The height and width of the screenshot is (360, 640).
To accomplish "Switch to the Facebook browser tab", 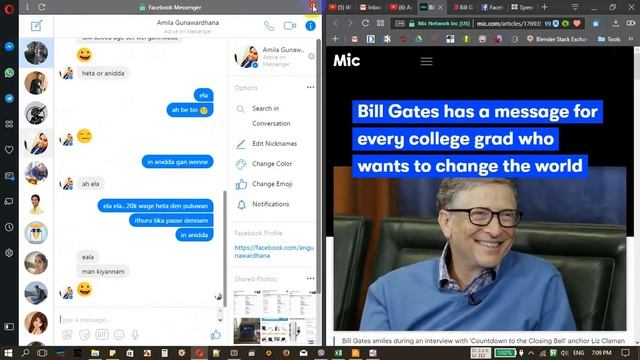I will click(491, 7).
